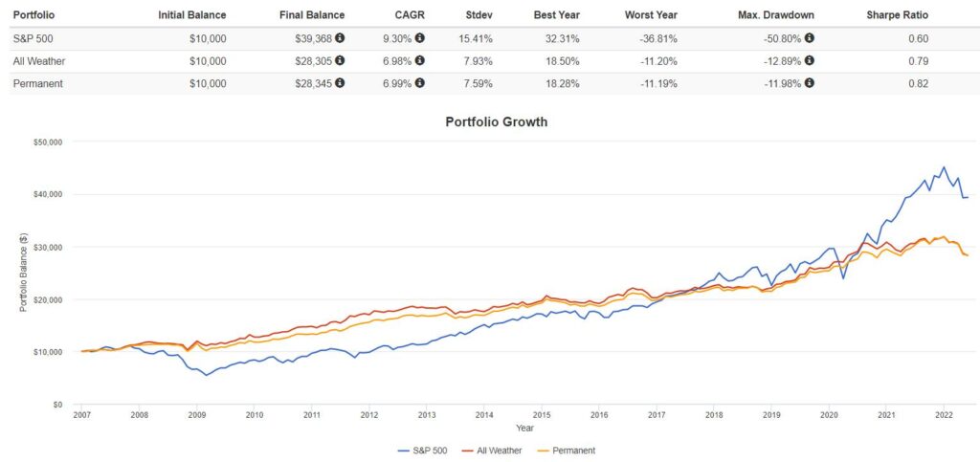Show info for All Weather max drawdown

809,60
